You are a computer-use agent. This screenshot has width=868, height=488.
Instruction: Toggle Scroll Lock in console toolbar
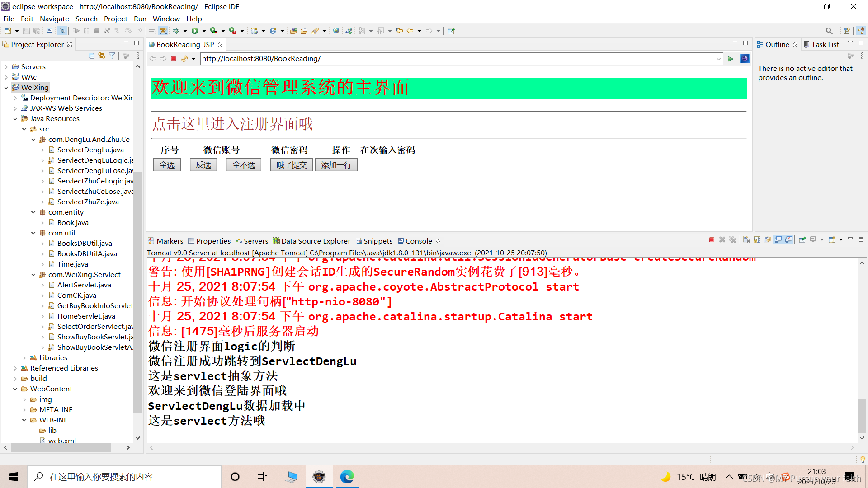click(x=757, y=240)
